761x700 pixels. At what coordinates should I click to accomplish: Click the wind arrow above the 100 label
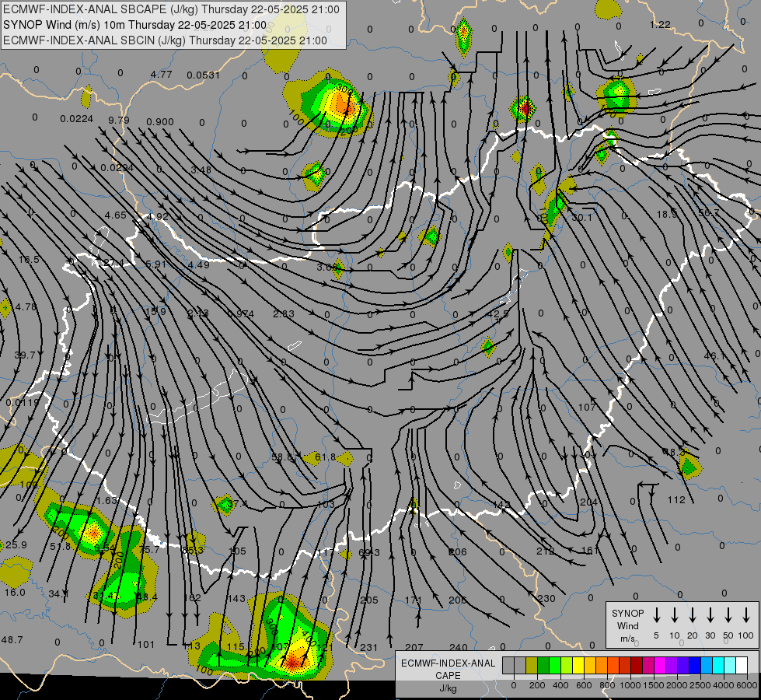click(x=746, y=615)
